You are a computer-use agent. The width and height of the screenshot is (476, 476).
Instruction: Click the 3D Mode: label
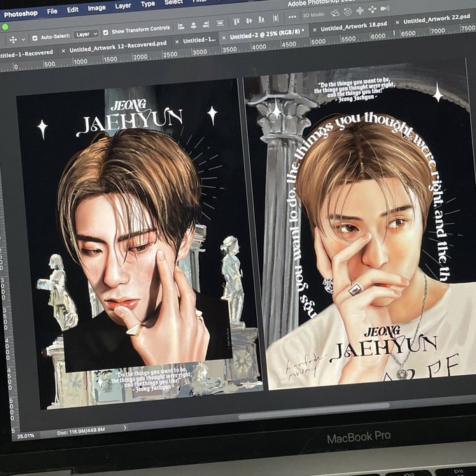tap(314, 15)
